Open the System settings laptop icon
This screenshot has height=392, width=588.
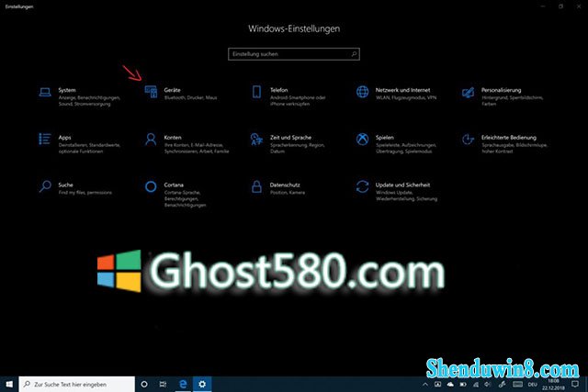(x=45, y=92)
